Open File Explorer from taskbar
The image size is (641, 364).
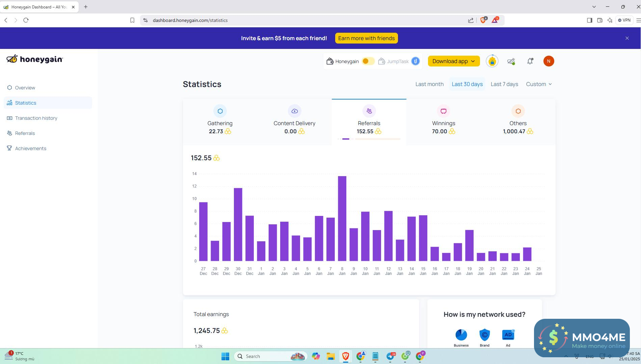(330, 356)
